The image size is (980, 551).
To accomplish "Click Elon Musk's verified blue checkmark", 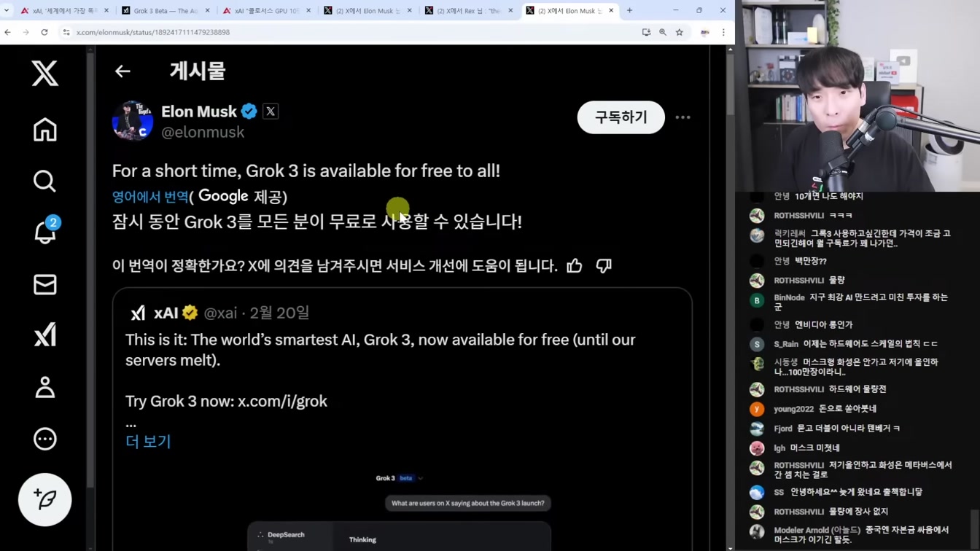I will coord(249,112).
